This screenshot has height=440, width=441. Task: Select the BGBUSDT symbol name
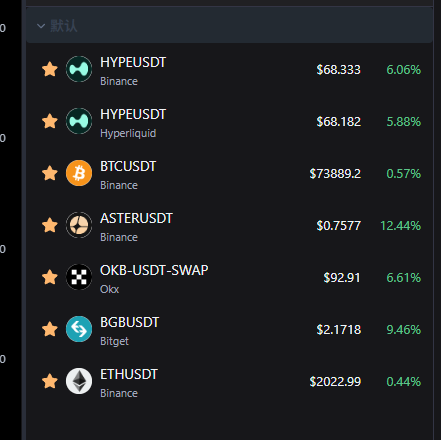(130, 323)
